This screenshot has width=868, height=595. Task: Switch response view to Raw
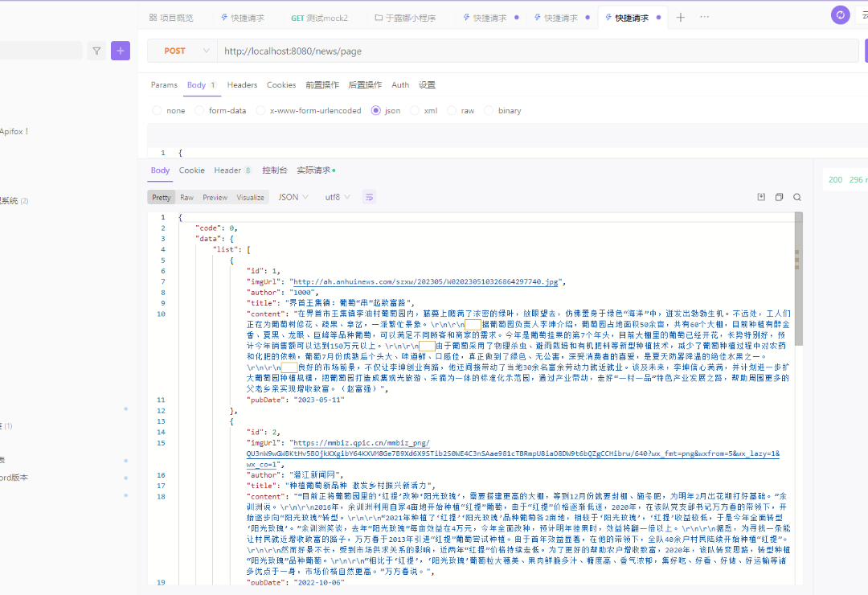tap(186, 197)
